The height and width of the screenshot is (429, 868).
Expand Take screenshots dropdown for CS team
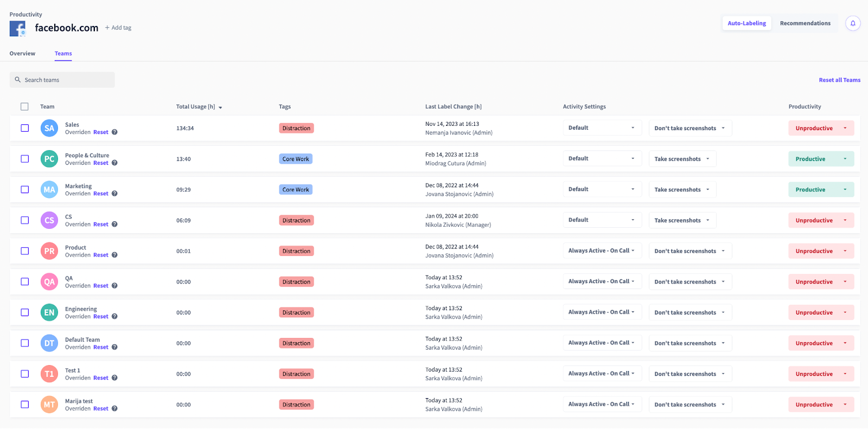click(682, 220)
